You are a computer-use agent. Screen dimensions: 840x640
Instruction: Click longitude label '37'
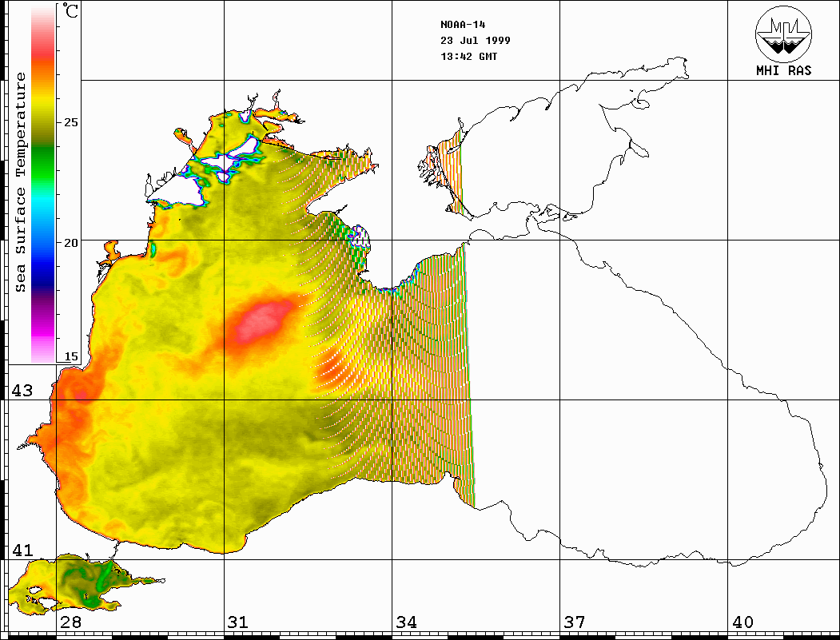(x=575, y=622)
